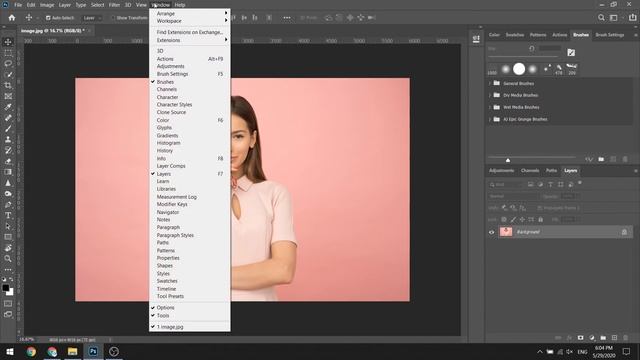Click the Share icon at top right
640x360 pixels.
(x=633, y=18)
